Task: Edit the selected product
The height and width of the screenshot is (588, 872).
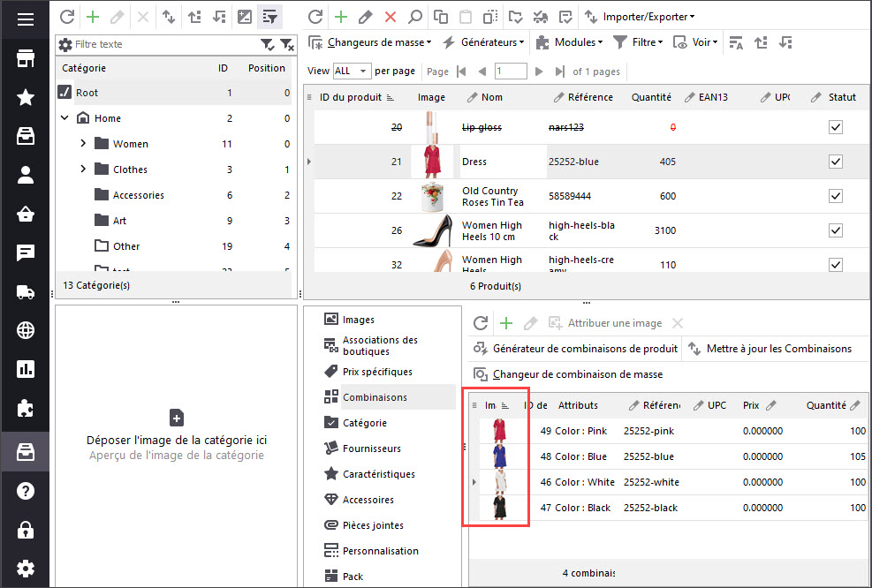Action: 366,17
